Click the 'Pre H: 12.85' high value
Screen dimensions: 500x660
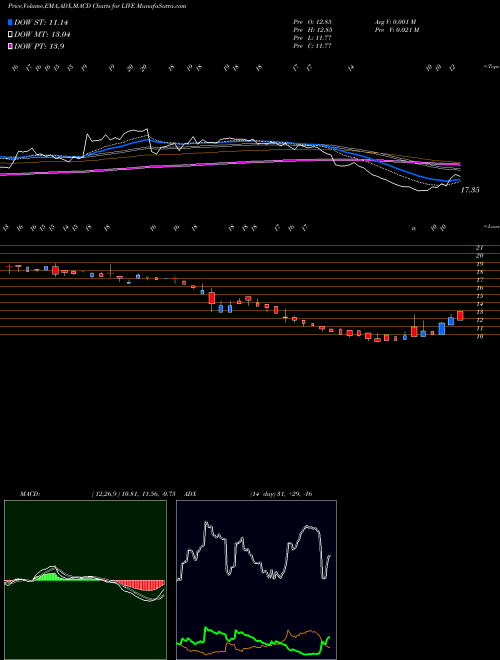click(313, 30)
